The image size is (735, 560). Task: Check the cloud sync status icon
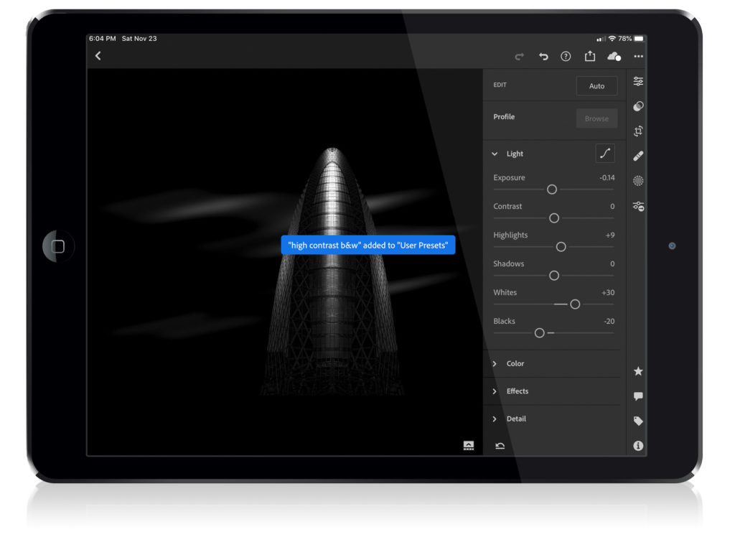point(614,57)
